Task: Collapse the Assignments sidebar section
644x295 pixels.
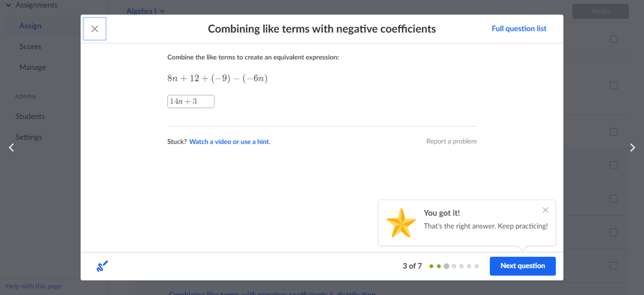Action: coord(8,5)
